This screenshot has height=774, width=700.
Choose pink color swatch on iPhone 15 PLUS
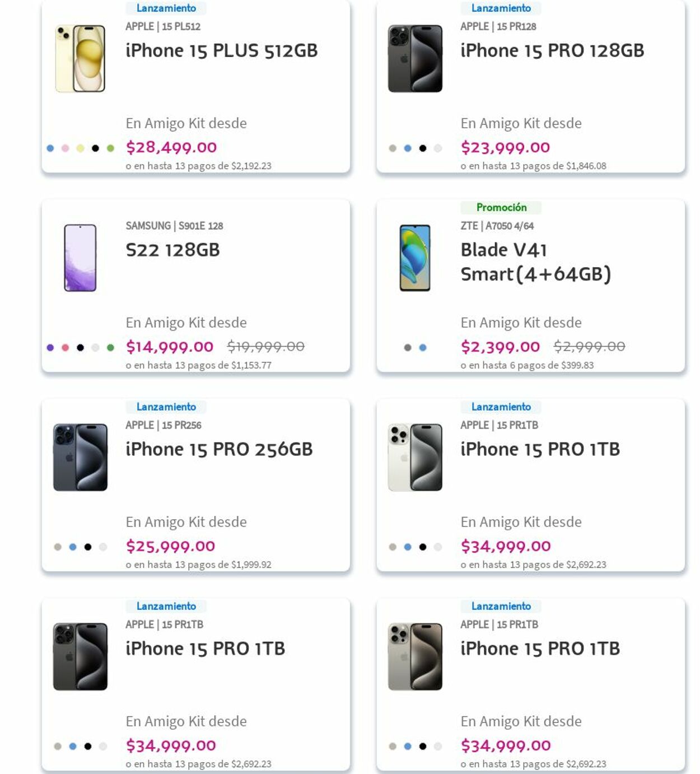[65, 148]
